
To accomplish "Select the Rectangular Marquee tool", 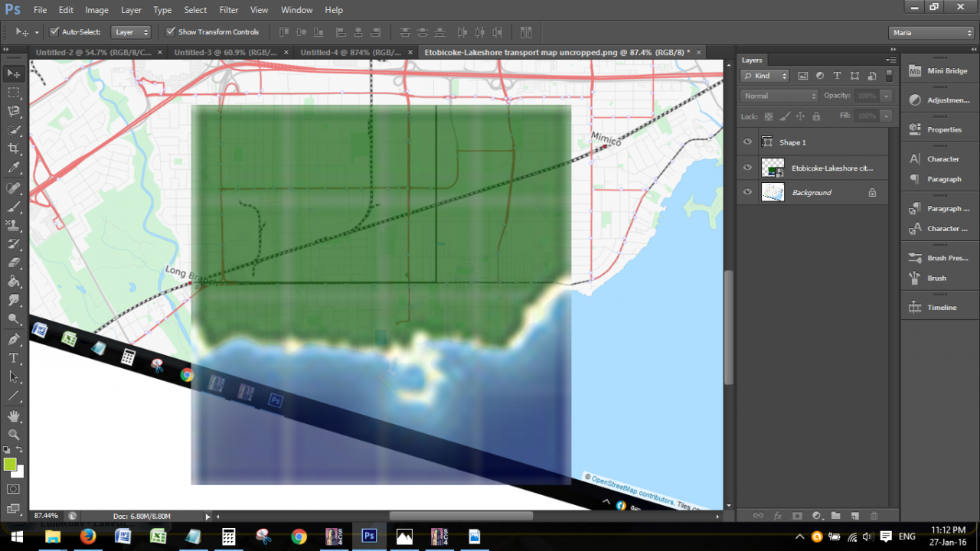I will coord(14,93).
